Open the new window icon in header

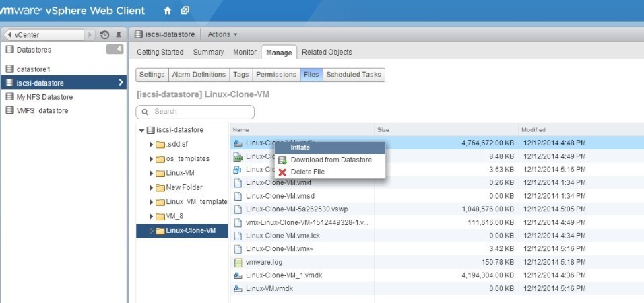tap(185, 11)
